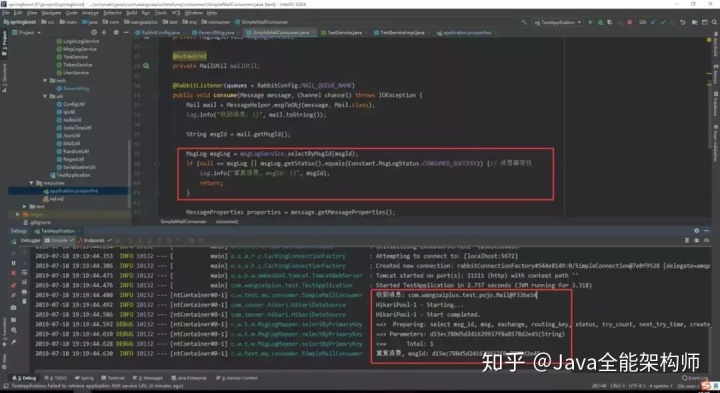Image resolution: width=720 pixels, height=393 pixels.
Task: Select the Endpoints tab in the Debug panel
Action: pos(95,240)
